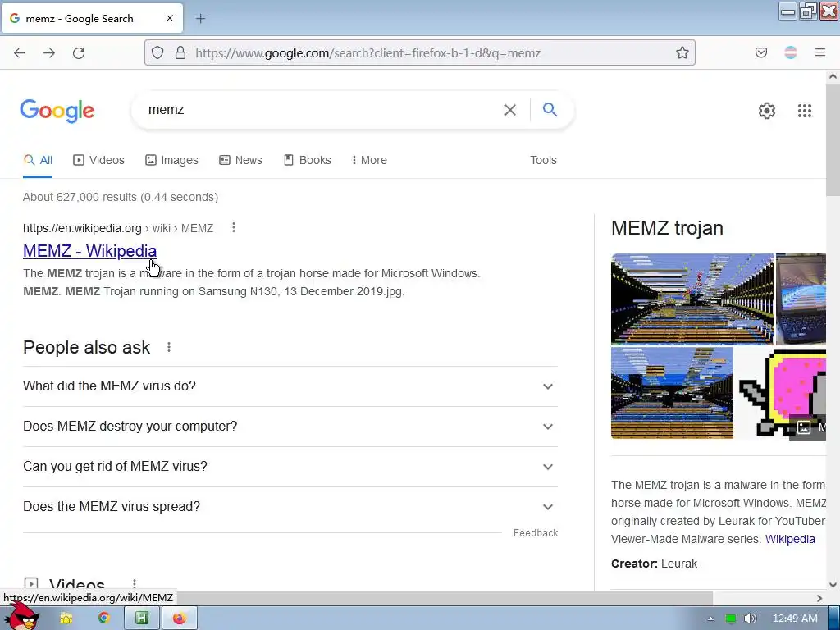Click the vertical scrollbar thumb
The image size is (840, 630).
pos(833,140)
